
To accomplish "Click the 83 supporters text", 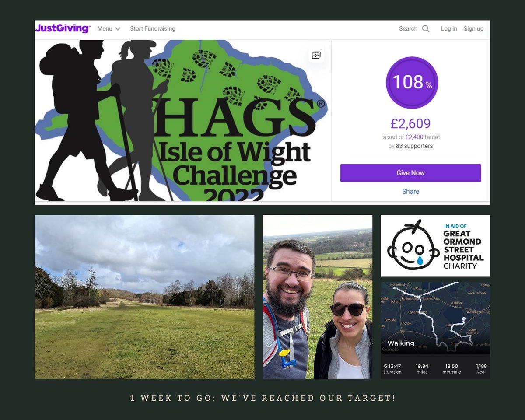I will [414, 146].
